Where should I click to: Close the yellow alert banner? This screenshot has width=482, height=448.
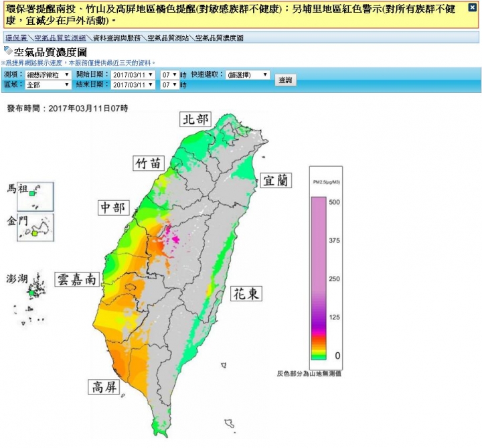click(473, 7)
